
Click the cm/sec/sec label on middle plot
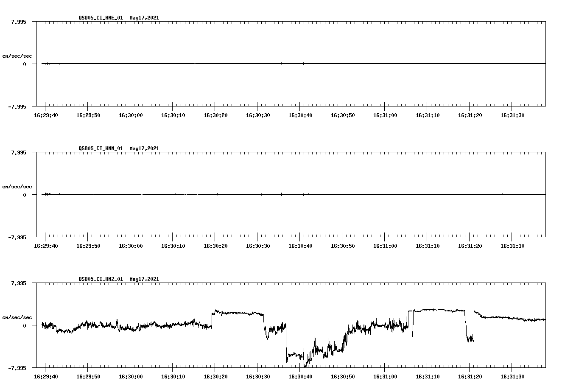point(17,186)
